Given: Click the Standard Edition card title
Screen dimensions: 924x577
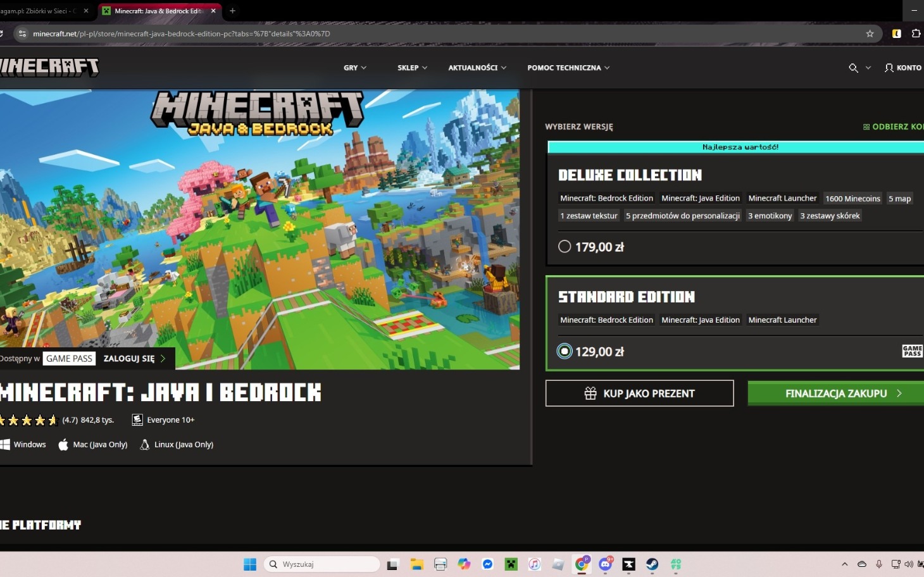Looking at the screenshot, I should coord(627,297).
